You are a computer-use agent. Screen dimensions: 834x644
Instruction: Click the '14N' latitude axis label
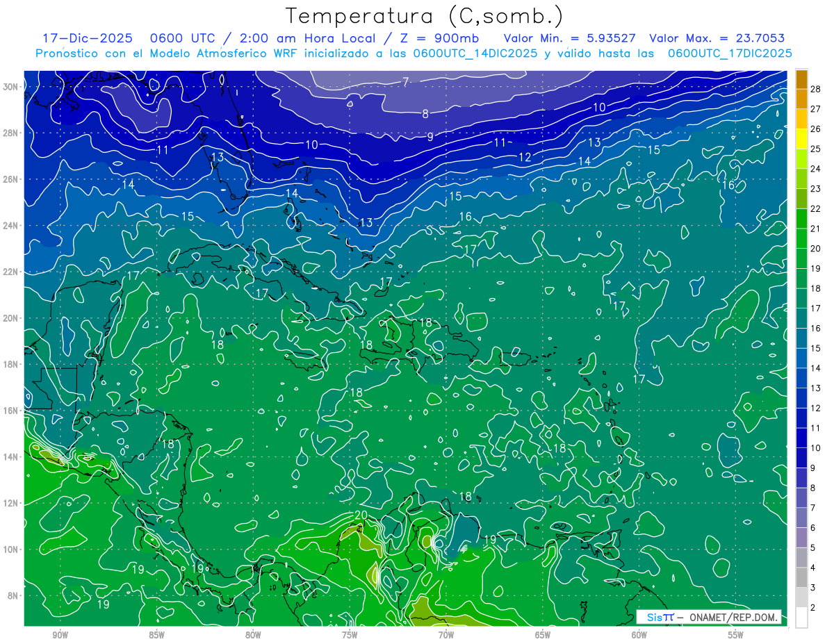(12, 457)
